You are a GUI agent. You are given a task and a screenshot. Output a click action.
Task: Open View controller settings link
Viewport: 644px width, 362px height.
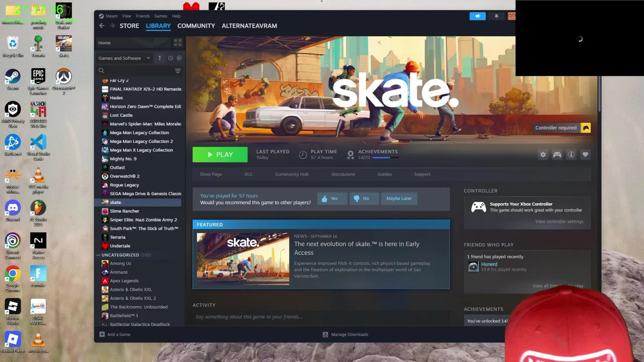tap(559, 222)
